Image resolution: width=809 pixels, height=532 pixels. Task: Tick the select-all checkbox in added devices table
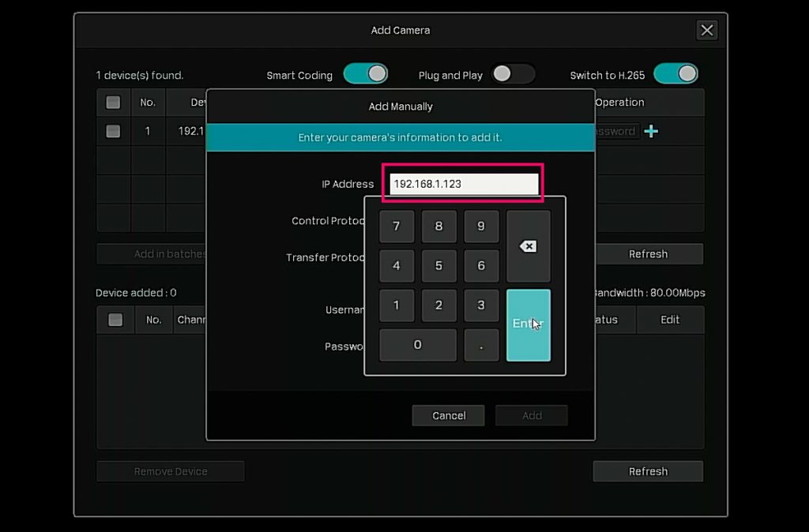(x=115, y=320)
